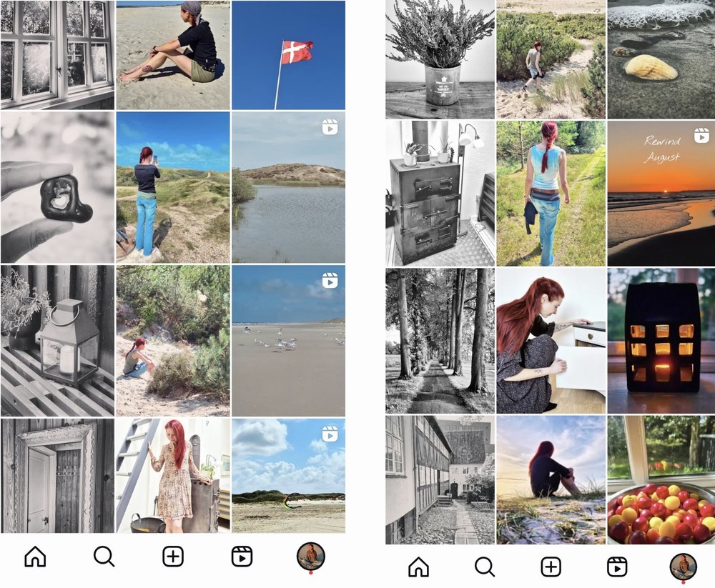Open the black-and-white tree alley photo
Viewport: 715px width, 588px height.
point(440,341)
